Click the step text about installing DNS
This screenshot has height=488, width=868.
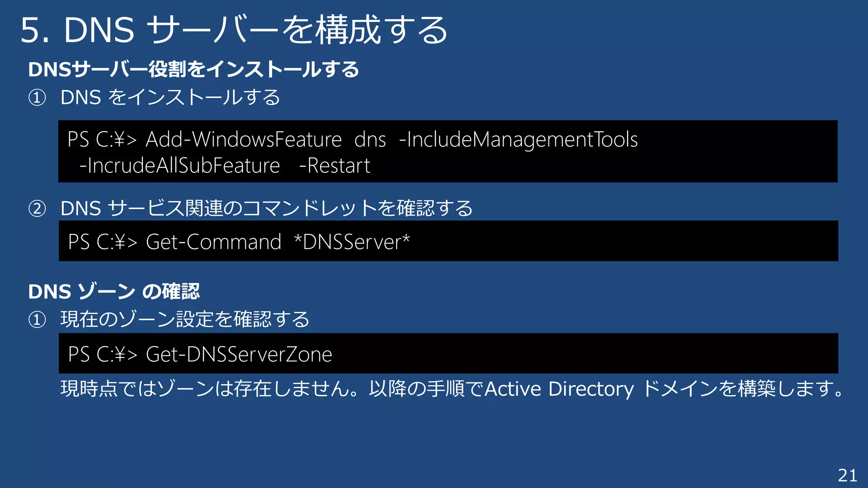170,97
